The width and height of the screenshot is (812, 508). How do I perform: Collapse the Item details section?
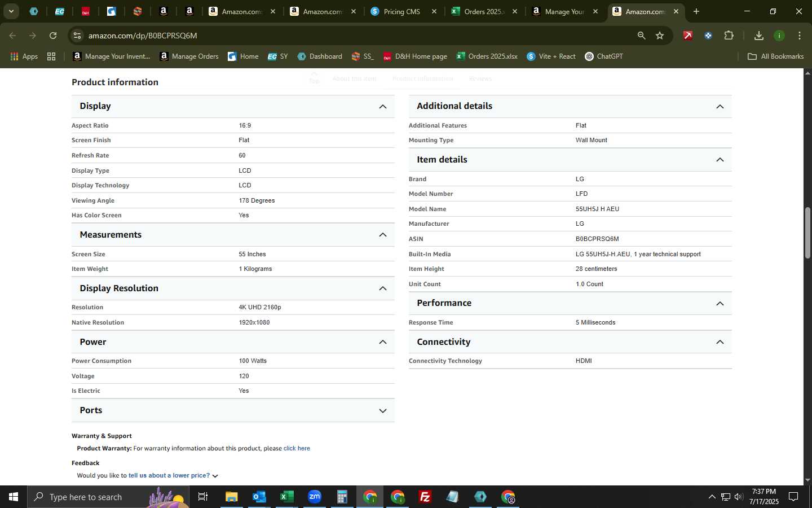pyautogui.click(x=720, y=160)
